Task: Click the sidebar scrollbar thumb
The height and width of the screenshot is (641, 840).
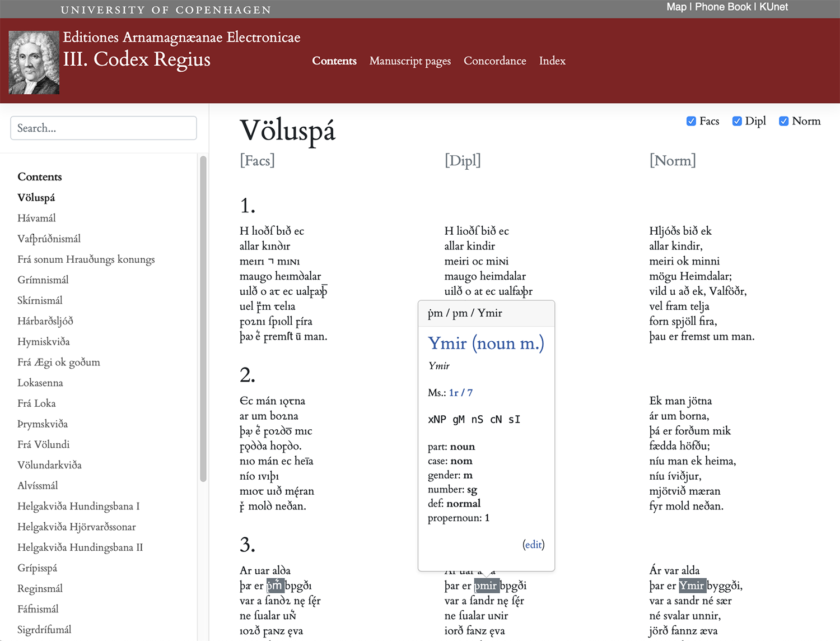Action: click(203, 318)
